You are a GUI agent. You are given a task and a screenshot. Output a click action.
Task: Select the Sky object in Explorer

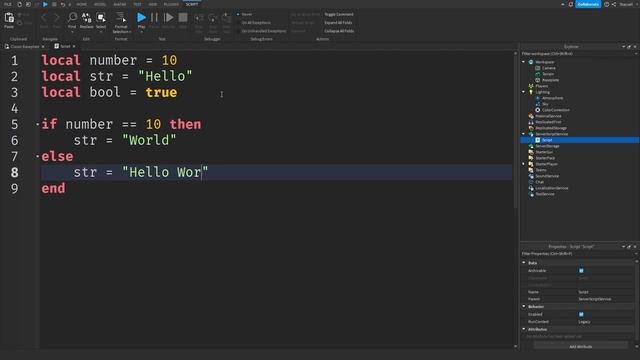tap(545, 104)
